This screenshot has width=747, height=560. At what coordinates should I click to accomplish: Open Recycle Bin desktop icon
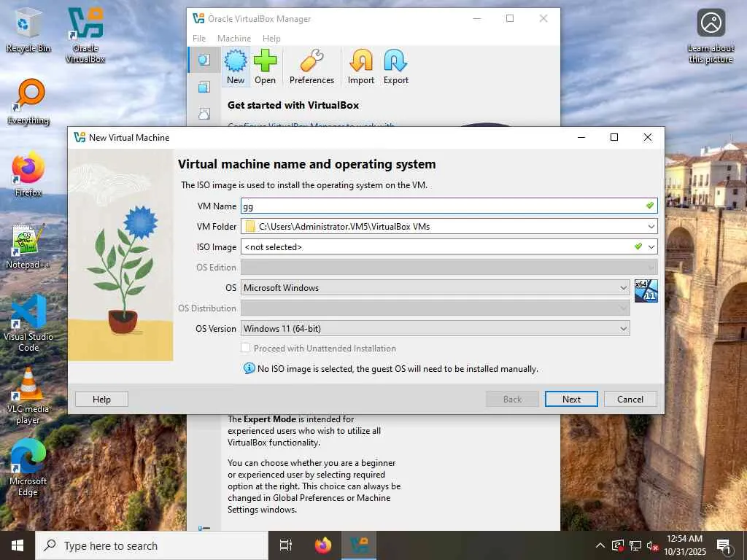click(x=28, y=31)
